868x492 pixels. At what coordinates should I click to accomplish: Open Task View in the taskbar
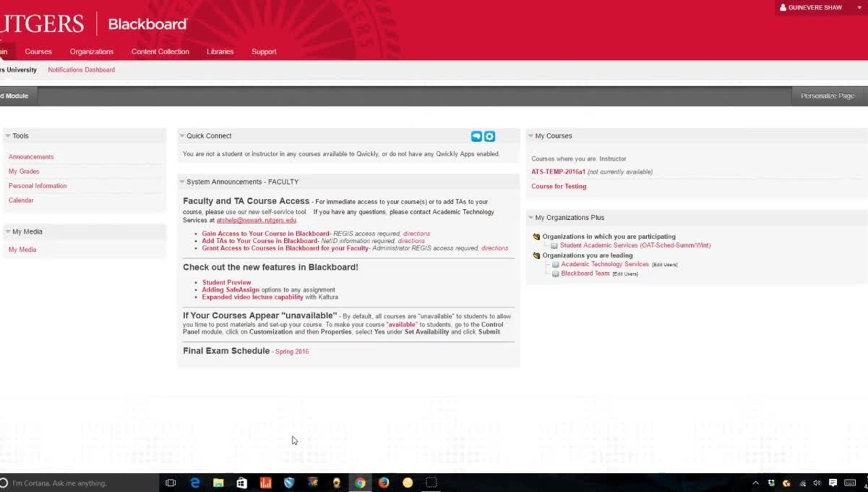pyautogui.click(x=171, y=483)
